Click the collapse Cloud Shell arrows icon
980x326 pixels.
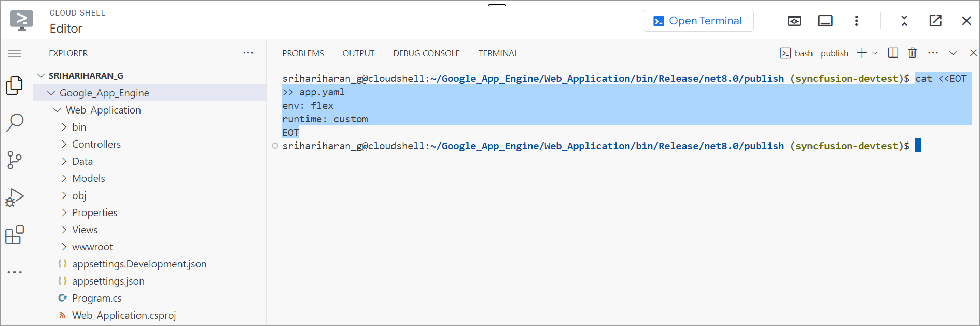coord(904,21)
